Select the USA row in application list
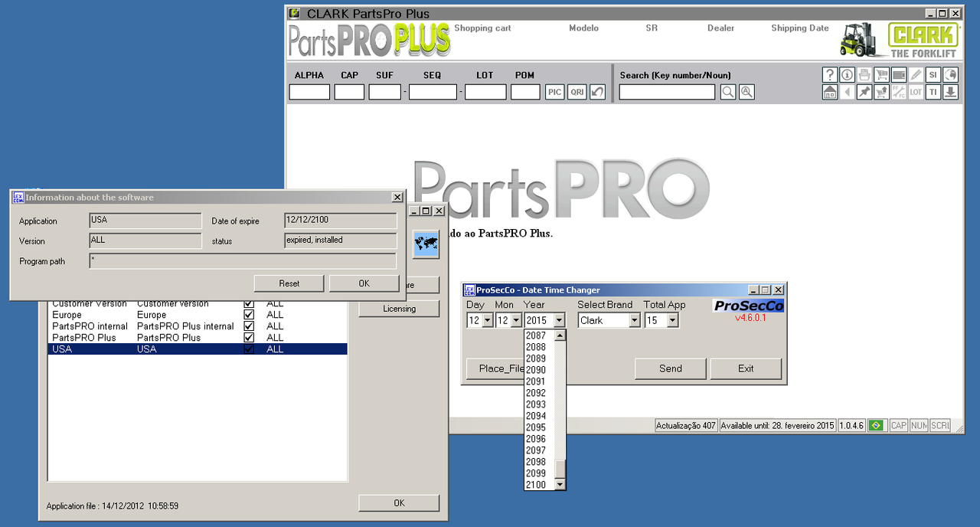Viewport: 980px width, 527px height. pos(198,349)
